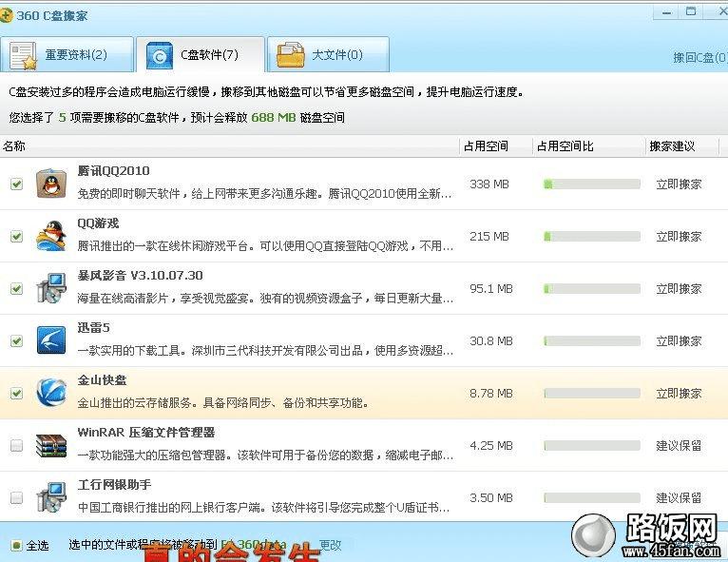
Task: Click the 搬回C盘 link
Action: coord(700,58)
